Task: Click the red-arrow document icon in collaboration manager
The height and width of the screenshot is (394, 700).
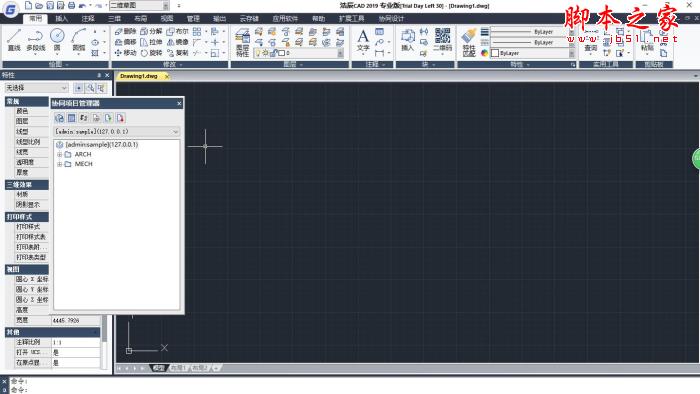Action: point(120,118)
